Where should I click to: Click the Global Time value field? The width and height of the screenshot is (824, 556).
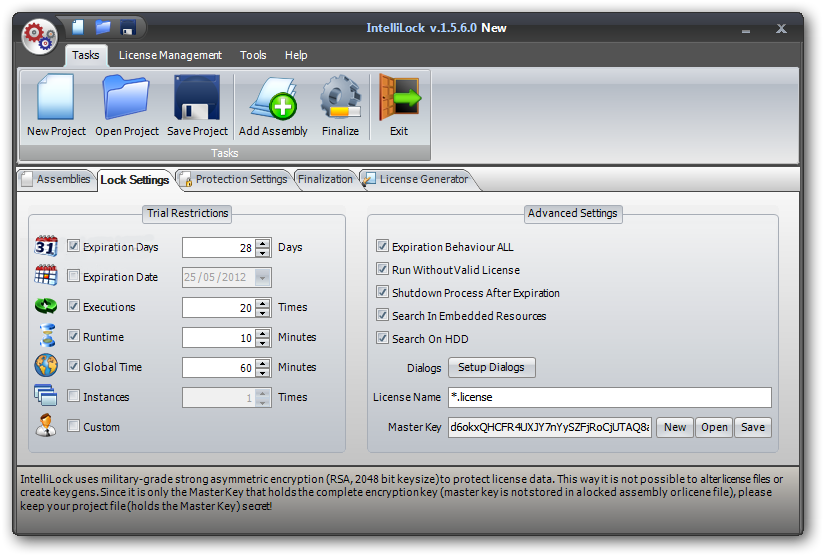(219, 367)
